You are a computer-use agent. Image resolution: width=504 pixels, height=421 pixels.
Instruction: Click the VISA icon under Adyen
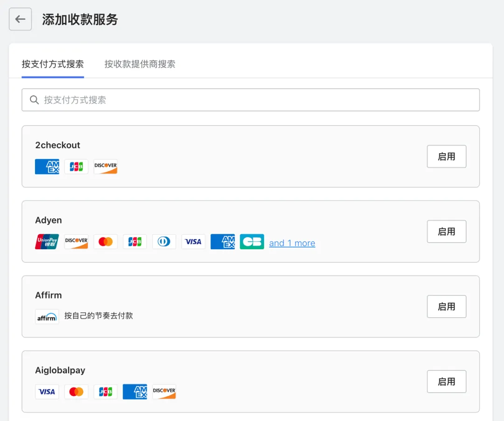pyautogui.click(x=193, y=241)
